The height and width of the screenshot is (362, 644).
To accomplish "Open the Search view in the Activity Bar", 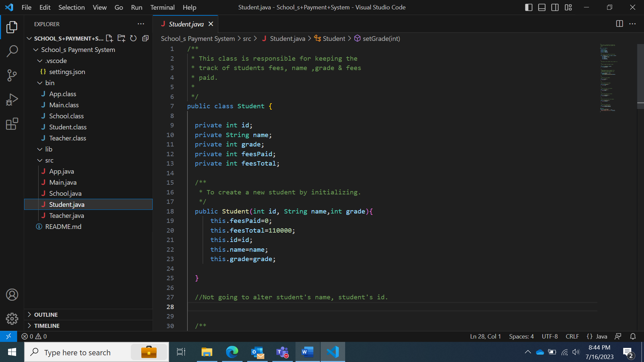I will [x=12, y=51].
